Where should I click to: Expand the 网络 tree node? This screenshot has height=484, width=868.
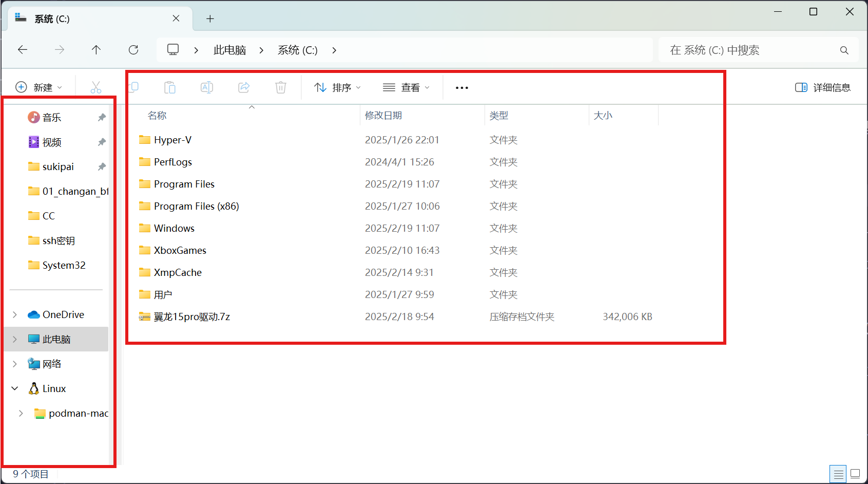click(x=15, y=364)
